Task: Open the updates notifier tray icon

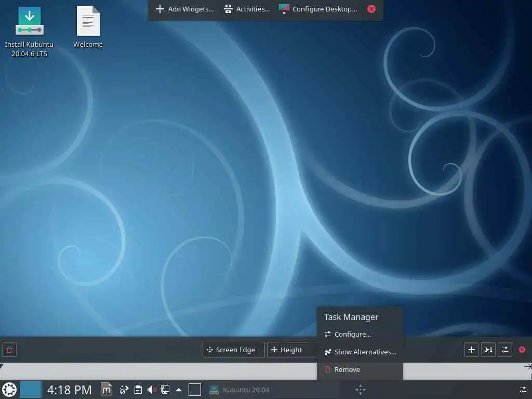Action: click(x=124, y=390)
